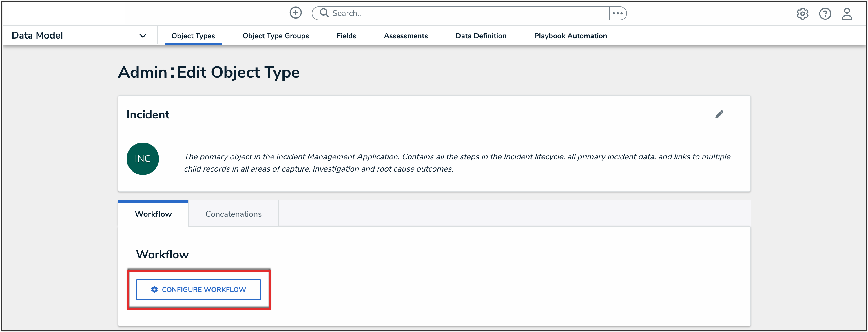The width and height of the screenshot is (868, 332).
Task: Open the user profile icon
Action: (x=847, y=14)
